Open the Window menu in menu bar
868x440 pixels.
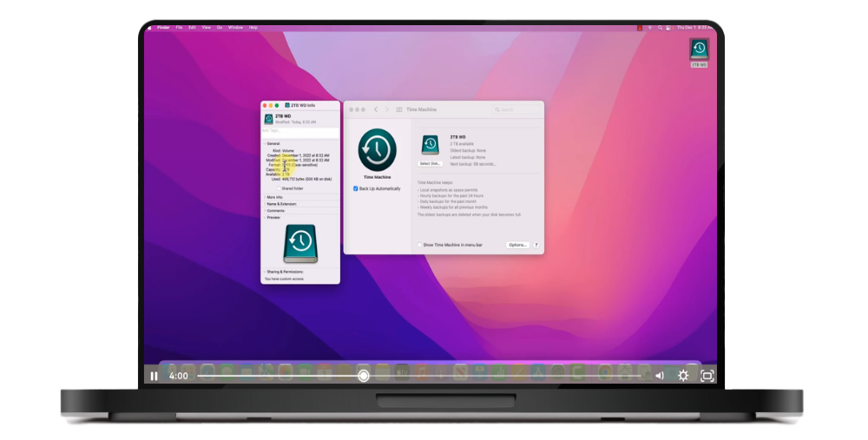coord(235,28)
